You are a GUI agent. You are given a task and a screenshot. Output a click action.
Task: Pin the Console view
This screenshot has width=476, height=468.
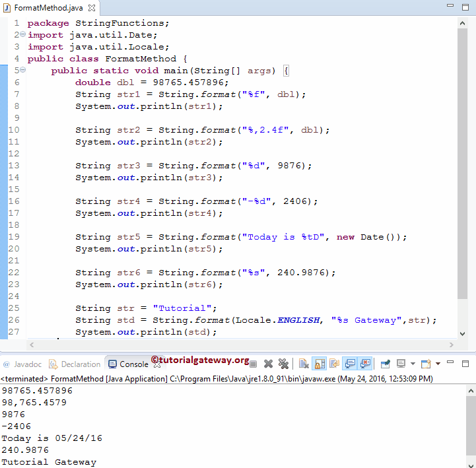[386, 364]
